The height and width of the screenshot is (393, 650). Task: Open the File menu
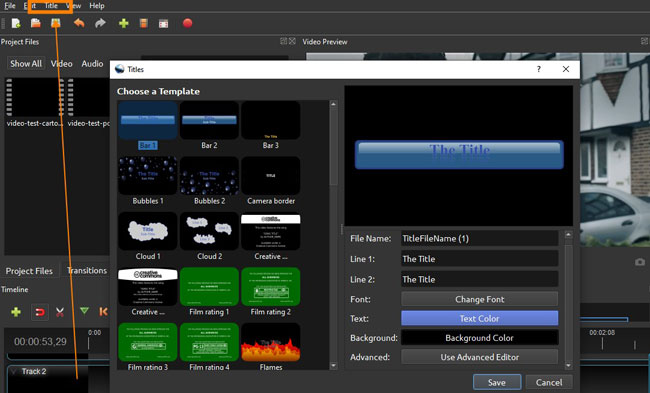tap(10, 6)
